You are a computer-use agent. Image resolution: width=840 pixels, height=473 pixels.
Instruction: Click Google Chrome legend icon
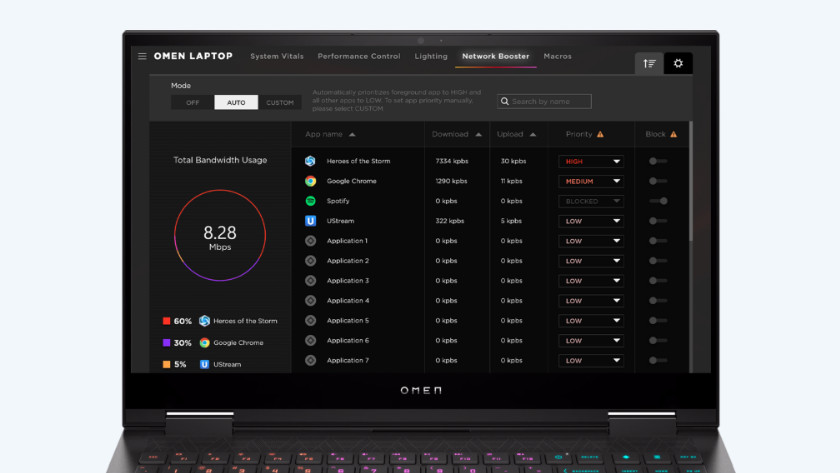[x=204, y=343]
